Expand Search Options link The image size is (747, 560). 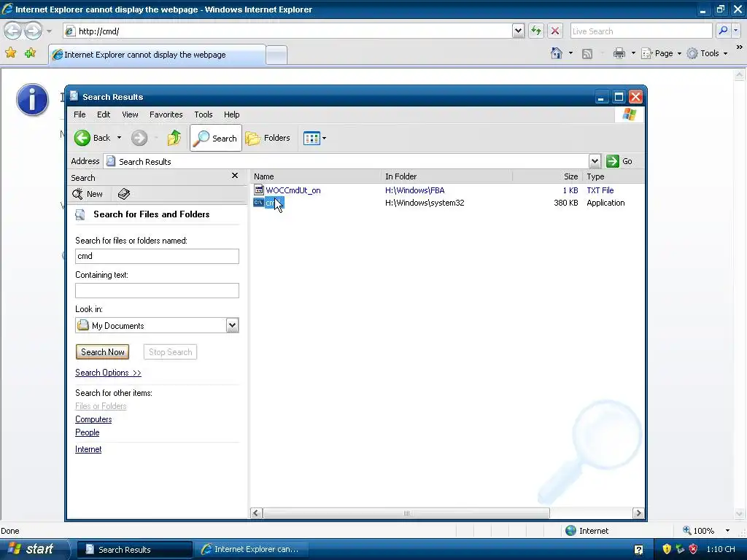(x=108, y=373)
